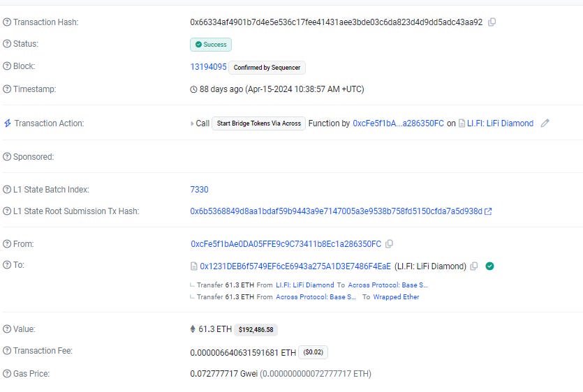Click help icon next to Status
Image resolution: width=583 pixels, height=392 pixels.
coord(7,43)
